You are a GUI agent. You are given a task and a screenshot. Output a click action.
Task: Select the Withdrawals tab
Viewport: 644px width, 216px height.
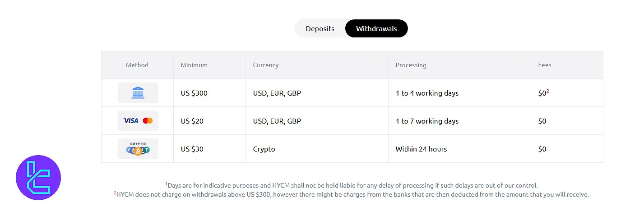376,28
